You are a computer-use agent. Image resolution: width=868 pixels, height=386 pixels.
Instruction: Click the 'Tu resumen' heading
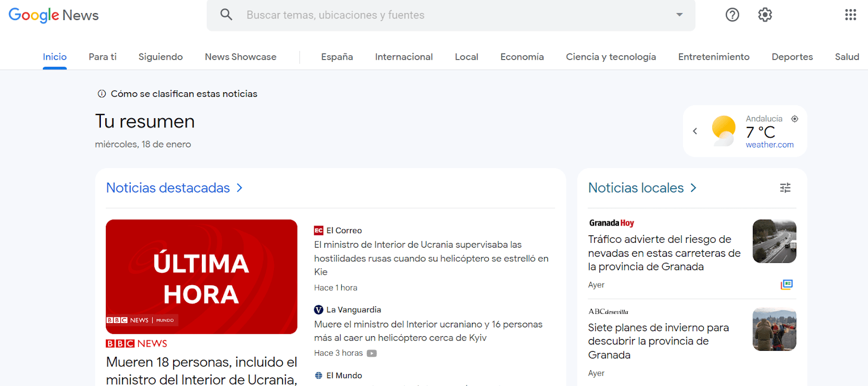point(145,121)
